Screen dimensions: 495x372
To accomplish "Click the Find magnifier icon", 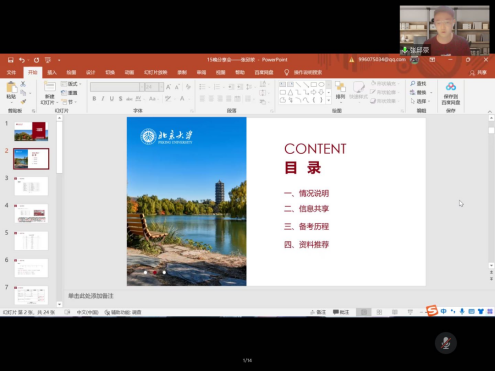I will point(413,83).
